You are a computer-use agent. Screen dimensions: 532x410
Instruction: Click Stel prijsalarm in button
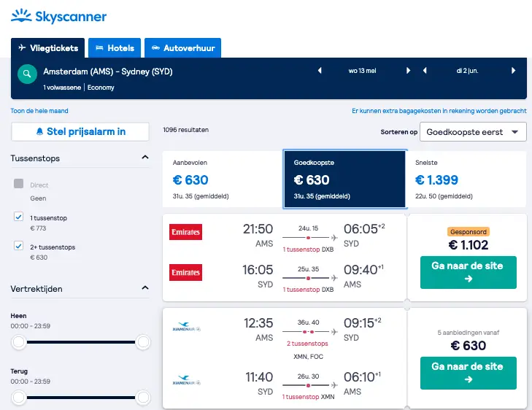coord(80,131)
